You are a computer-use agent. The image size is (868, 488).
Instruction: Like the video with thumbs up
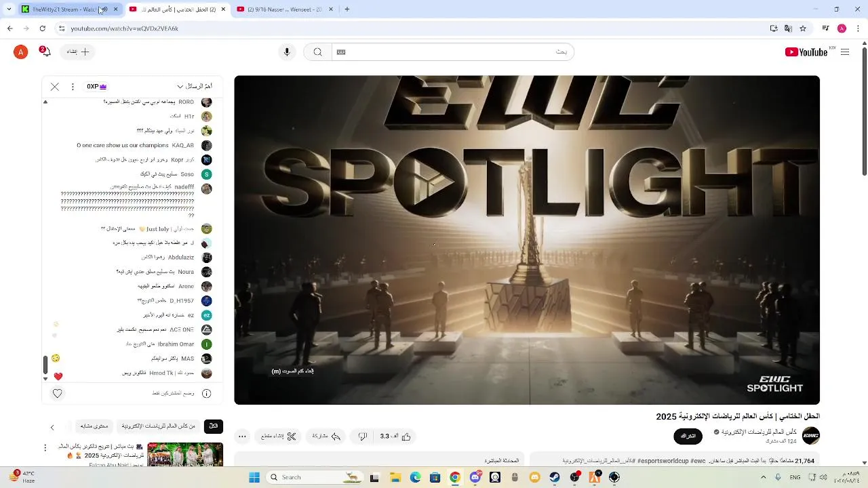click(x=396, y=436)
